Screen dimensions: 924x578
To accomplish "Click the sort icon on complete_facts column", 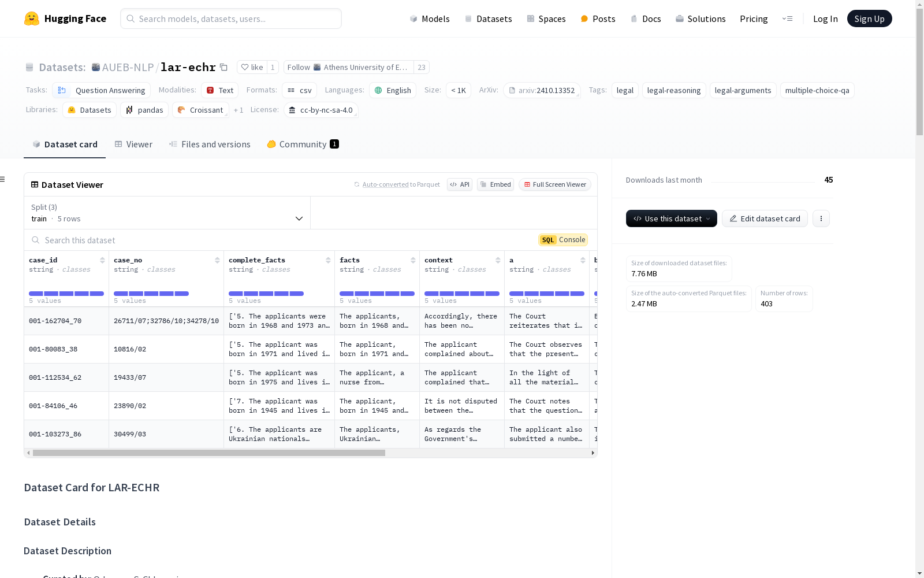I will pos(328,260).
